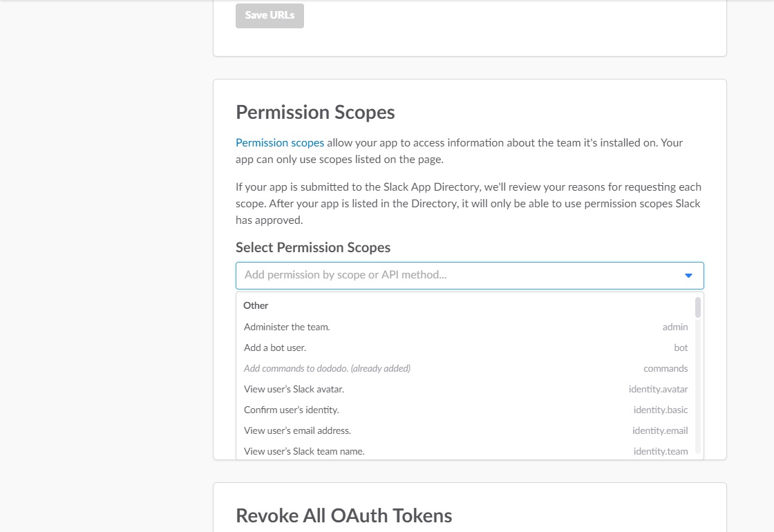Click the "Select Permission Scopes" label
The image size is (774, 532).
click(x=313, y=247)
